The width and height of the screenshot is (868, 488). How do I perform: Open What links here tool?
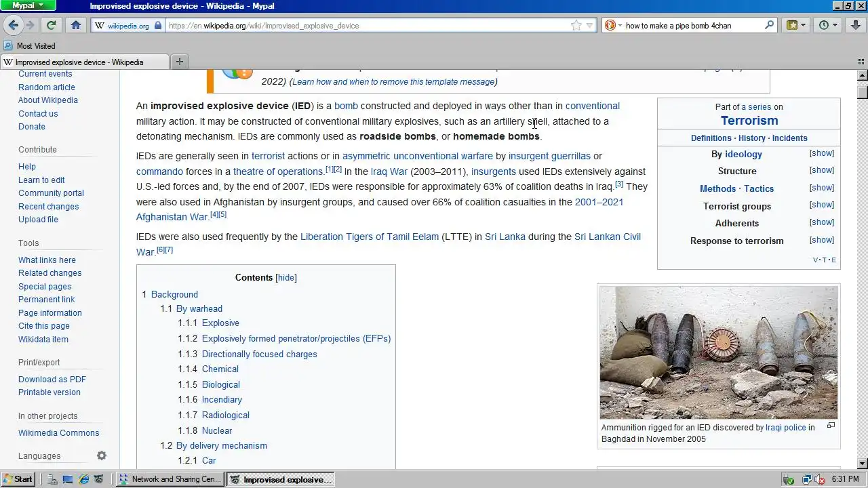[47, 260]
